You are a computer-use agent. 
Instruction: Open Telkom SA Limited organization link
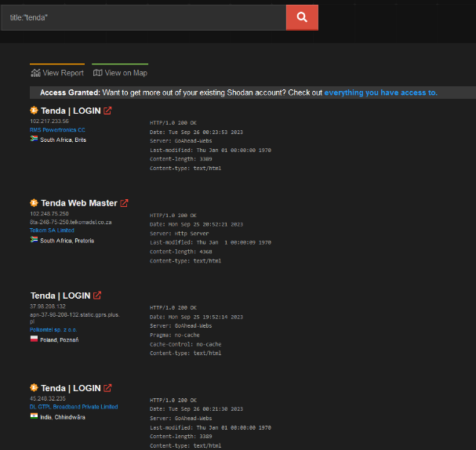[x=52, y=230]
